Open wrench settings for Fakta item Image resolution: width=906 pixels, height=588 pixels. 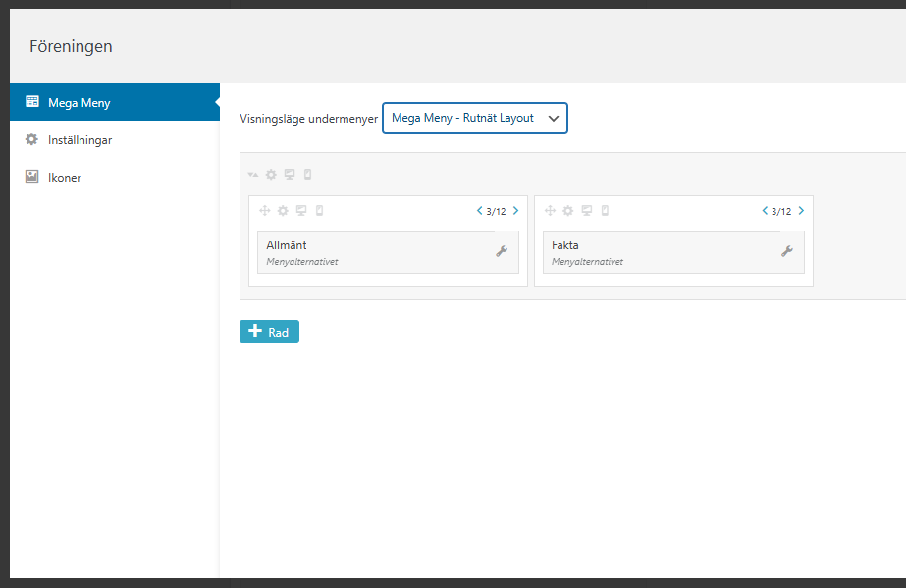click(x=786, y=251)
